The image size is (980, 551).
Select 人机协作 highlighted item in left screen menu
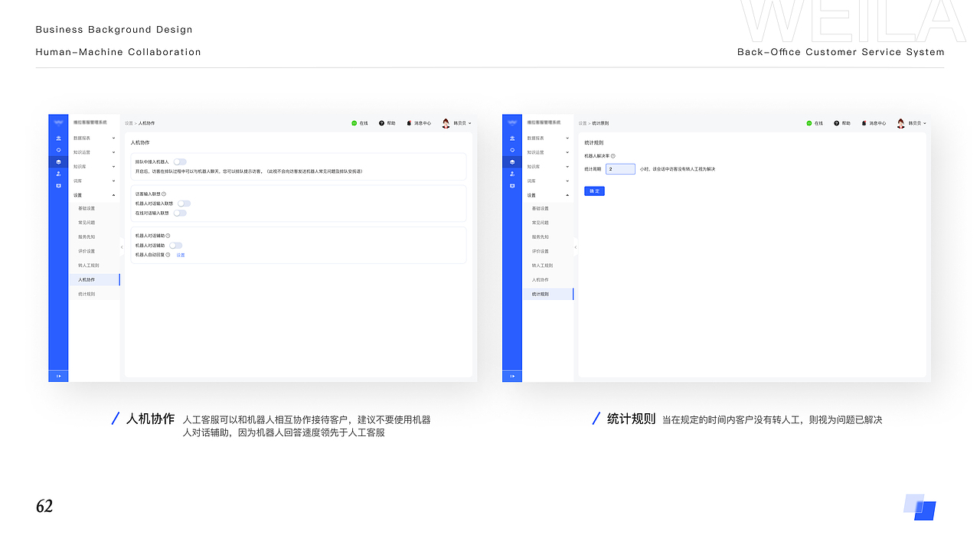pyautogui.click(x=94, y=280)
